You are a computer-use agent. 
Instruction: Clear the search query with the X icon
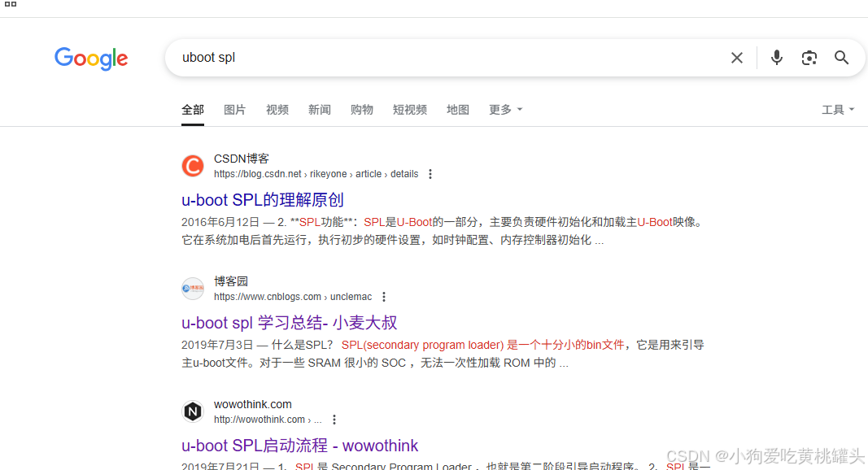click(x=736, y=57)
